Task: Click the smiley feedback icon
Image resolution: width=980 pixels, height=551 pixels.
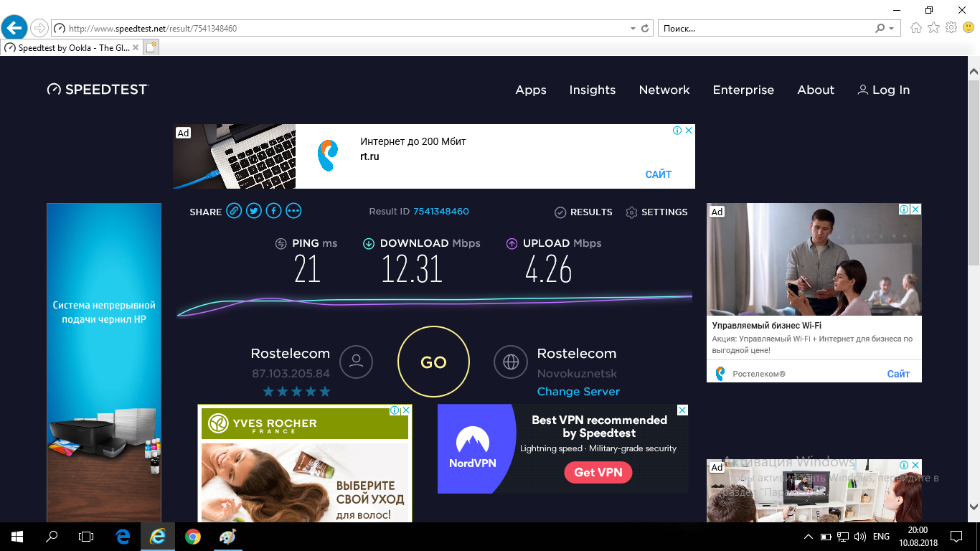Action: point(969,28)
